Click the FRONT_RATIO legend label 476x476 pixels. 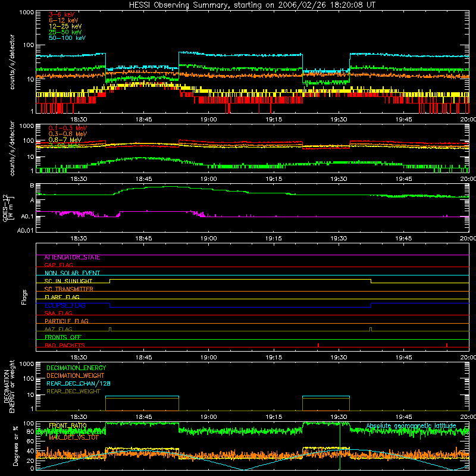[x=68, y=425]
